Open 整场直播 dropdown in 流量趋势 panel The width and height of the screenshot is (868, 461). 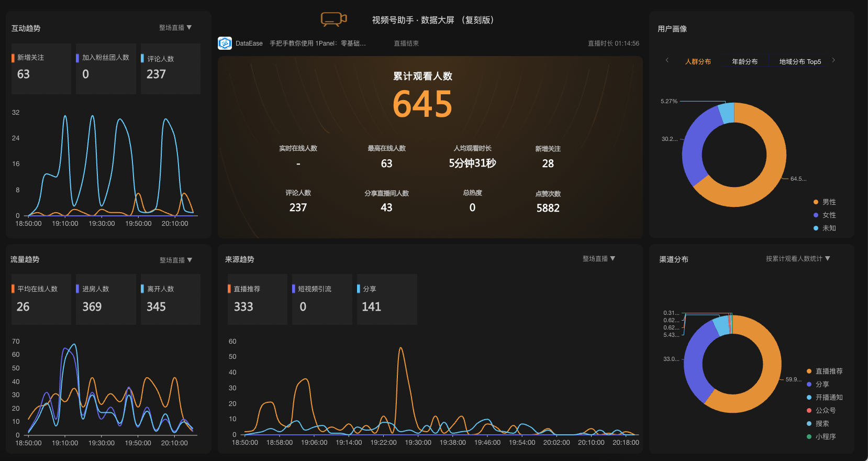176,260
